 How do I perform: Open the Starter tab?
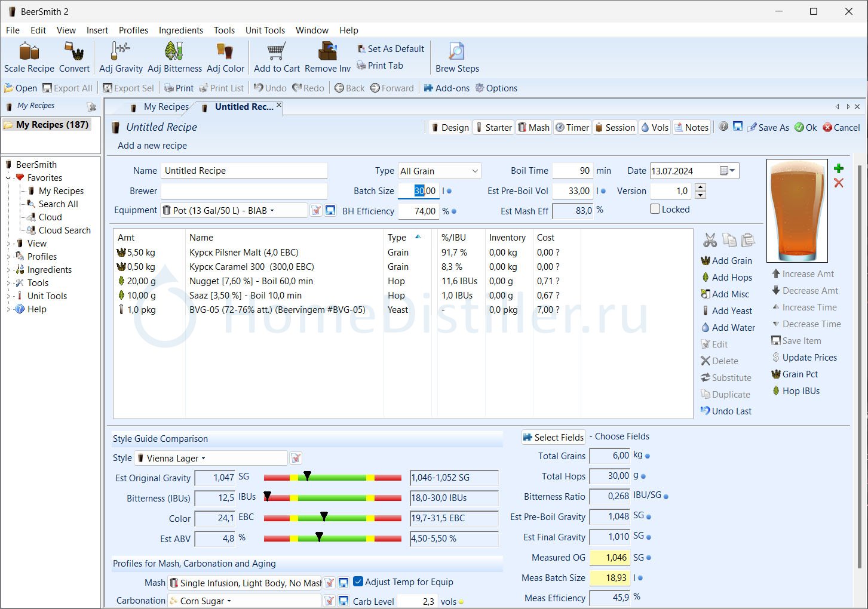(x=493, y=127)
